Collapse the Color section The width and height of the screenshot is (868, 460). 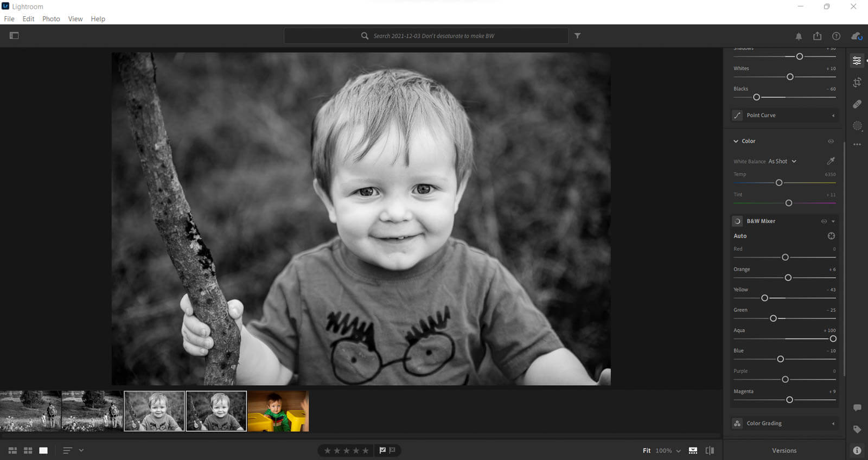(736, 141)
